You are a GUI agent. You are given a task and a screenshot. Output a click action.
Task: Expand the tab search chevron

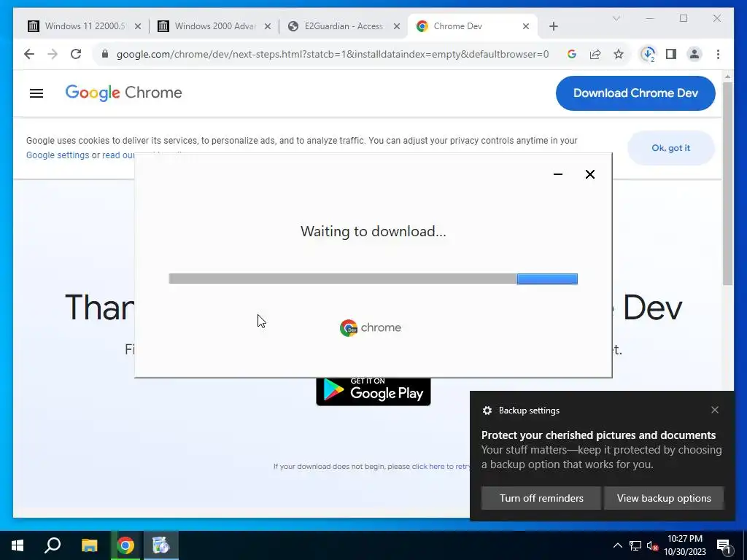(x=616, y=18)
